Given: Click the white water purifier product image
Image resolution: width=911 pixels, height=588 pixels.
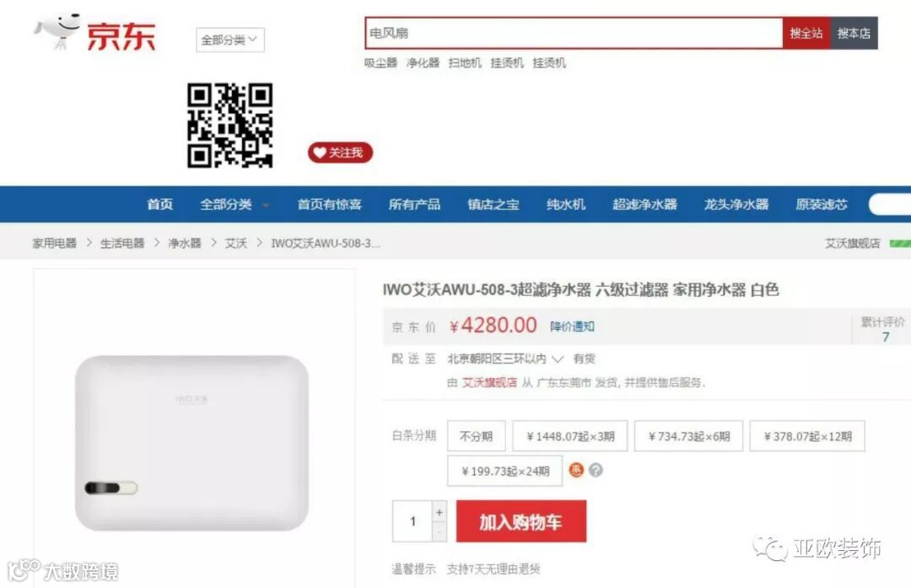Looking at the screenshot, I should [191, 444].
